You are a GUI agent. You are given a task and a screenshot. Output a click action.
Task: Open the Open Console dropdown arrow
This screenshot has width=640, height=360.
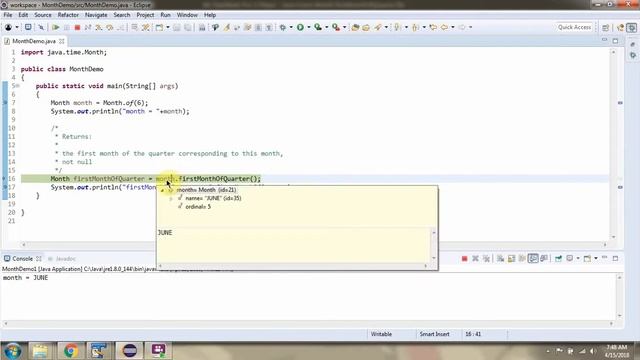click(x=596, y=258)
